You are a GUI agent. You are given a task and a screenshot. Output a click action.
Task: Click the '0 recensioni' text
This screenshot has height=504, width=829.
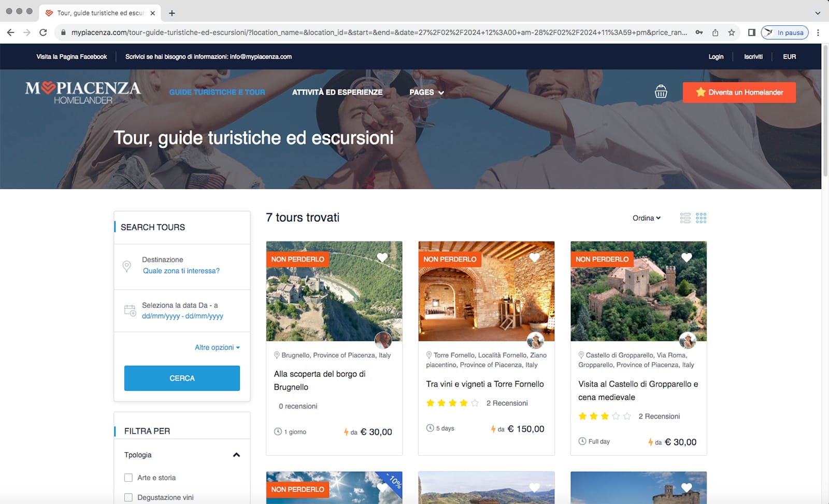tap(298, 406)
